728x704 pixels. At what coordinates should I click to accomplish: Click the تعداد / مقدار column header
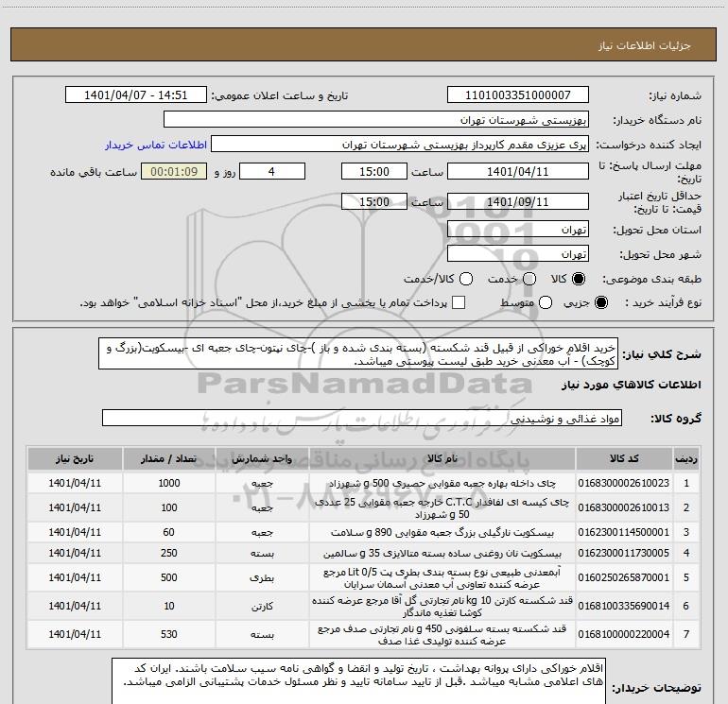[x=169, y=458]
